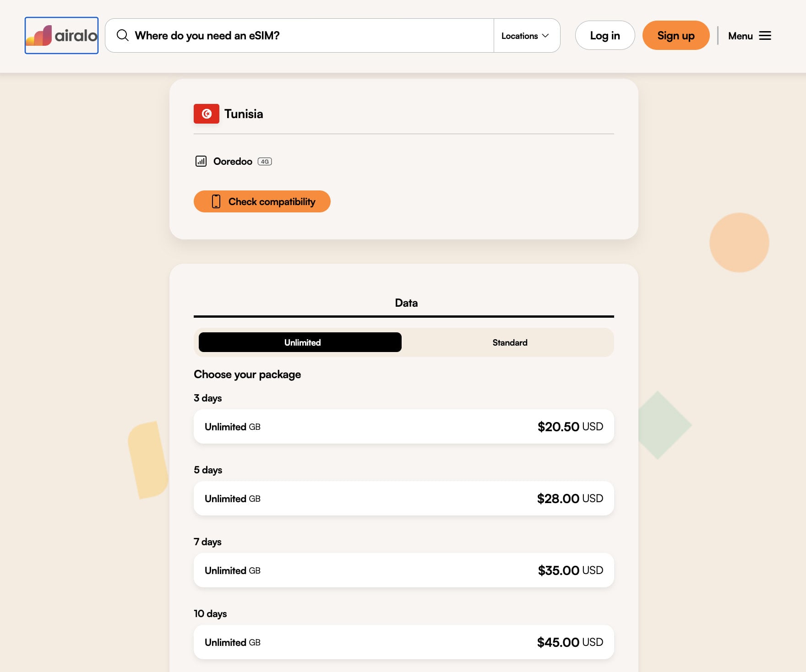Focus the 'Where do you need an eSIM?' field
This screenshot has height=672, width=806.
[300, 36]
